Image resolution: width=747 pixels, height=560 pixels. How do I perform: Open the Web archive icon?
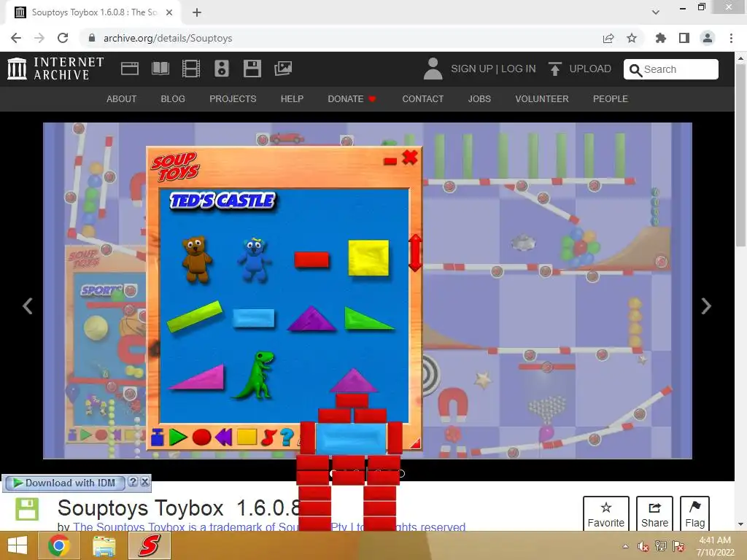click(130, 69)
